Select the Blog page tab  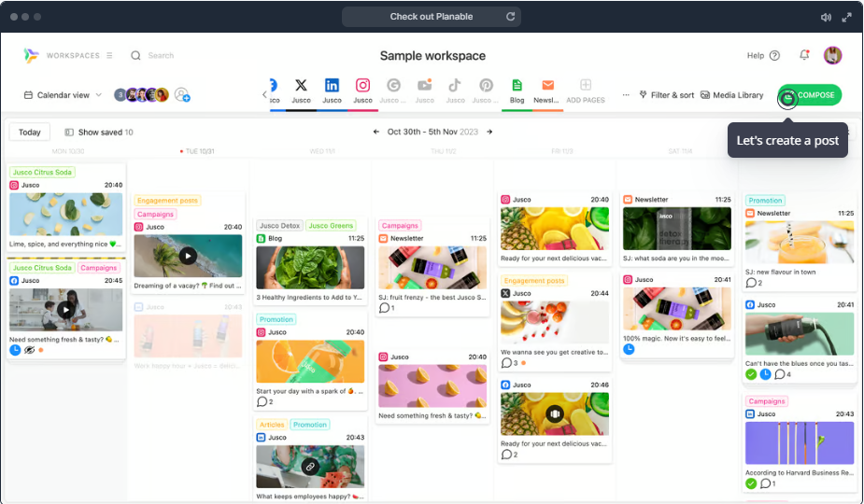coord(517,91)
